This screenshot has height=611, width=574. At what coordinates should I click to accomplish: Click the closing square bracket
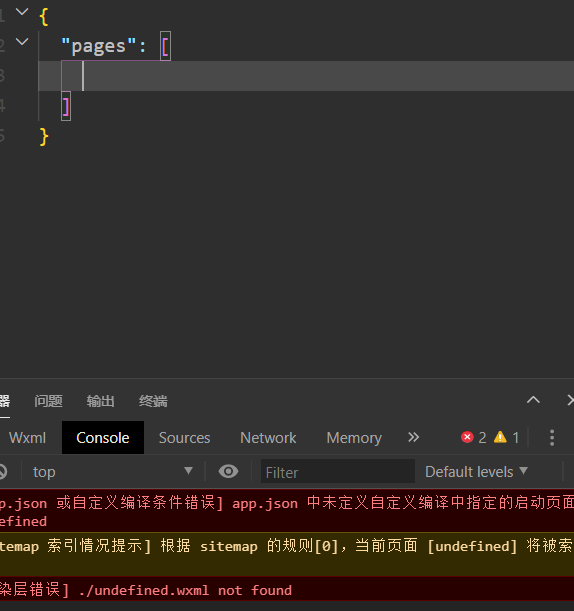click(66, 106)
